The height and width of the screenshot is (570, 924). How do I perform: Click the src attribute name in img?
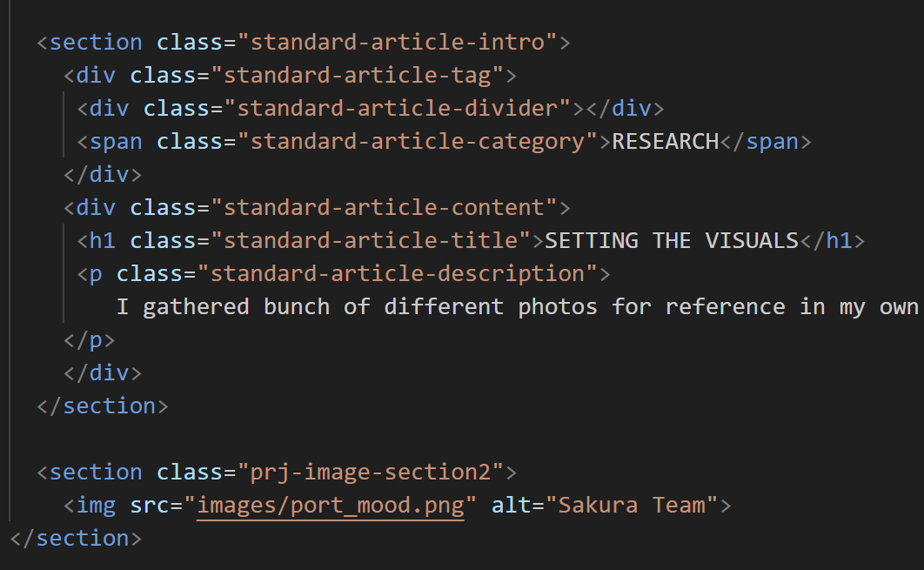click(x=150, y=505)
